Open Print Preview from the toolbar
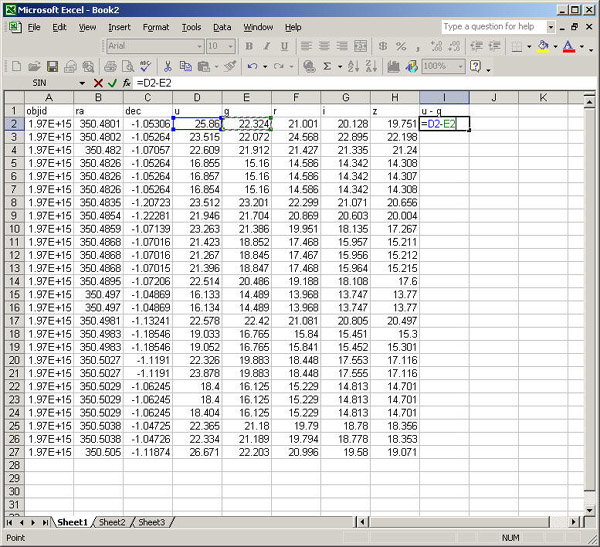This screenshot has width=600, height=547. pos(128,67)
